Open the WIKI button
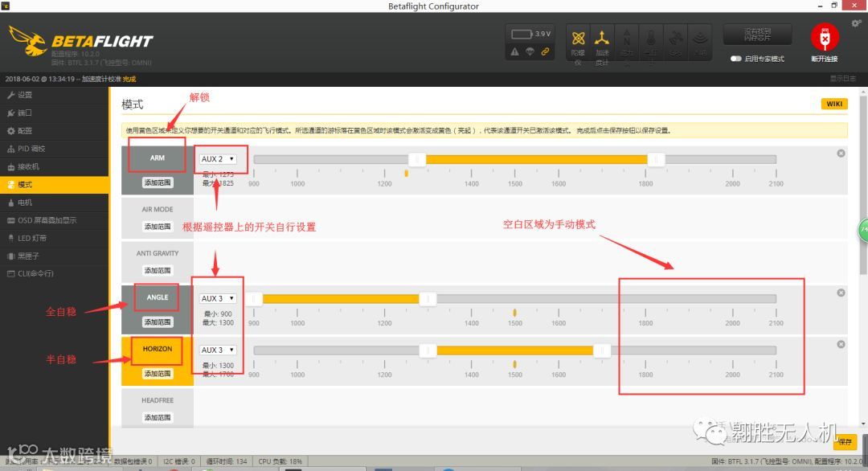868x471 pixels. pyautogui.click(x=834, y=104)
